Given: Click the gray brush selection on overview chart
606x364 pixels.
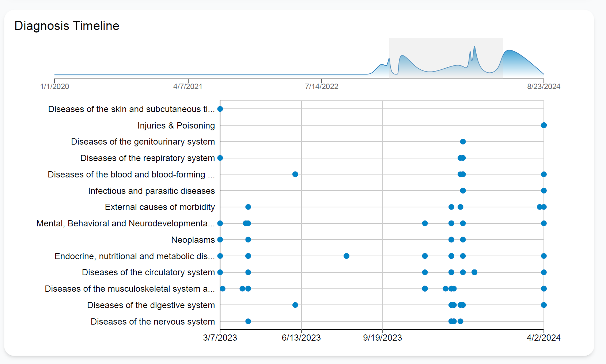Looking at the screenshot, I should 446,58.
